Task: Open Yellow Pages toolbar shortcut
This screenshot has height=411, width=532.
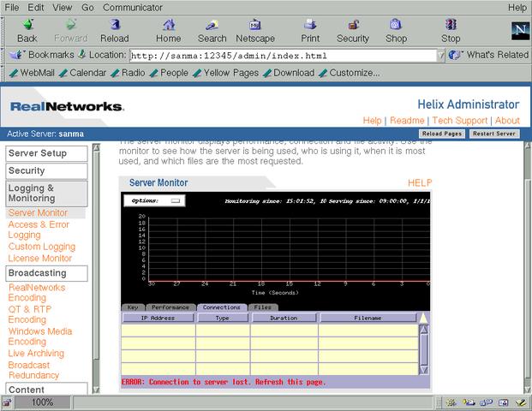Action: (225, 73)
